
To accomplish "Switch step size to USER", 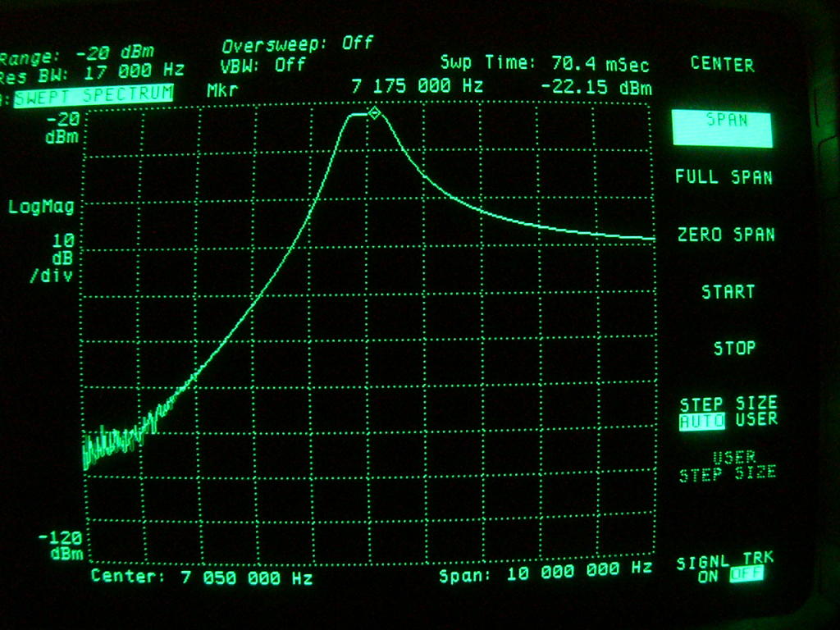I will (756, 420).
